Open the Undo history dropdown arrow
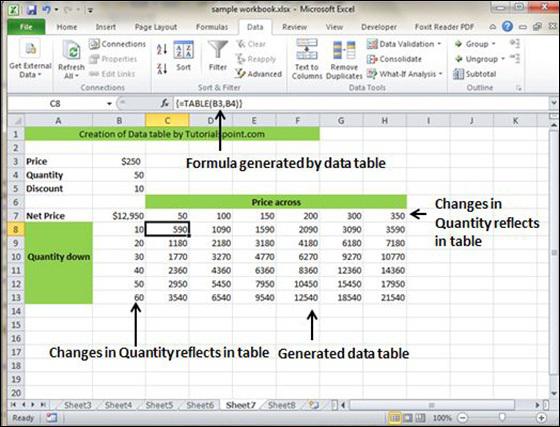The width and height of the screenshot is (560, 427). click(x=56, y=10)
